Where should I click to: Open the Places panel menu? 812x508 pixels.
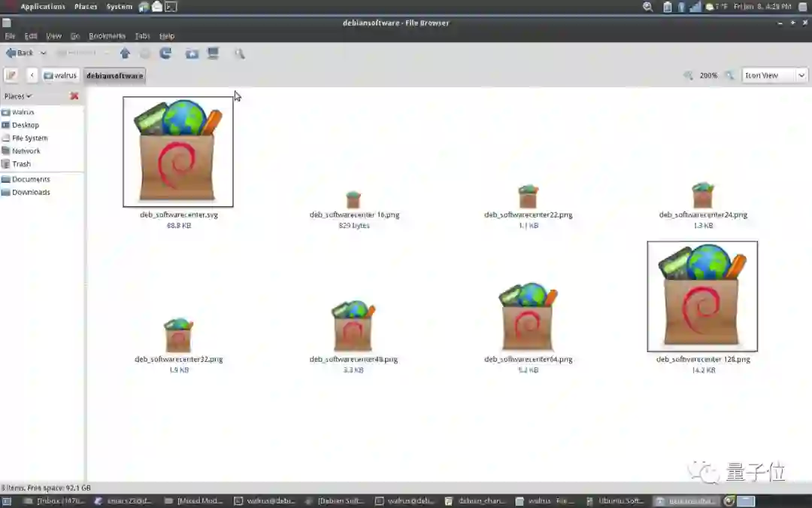(x=86, y=7)
